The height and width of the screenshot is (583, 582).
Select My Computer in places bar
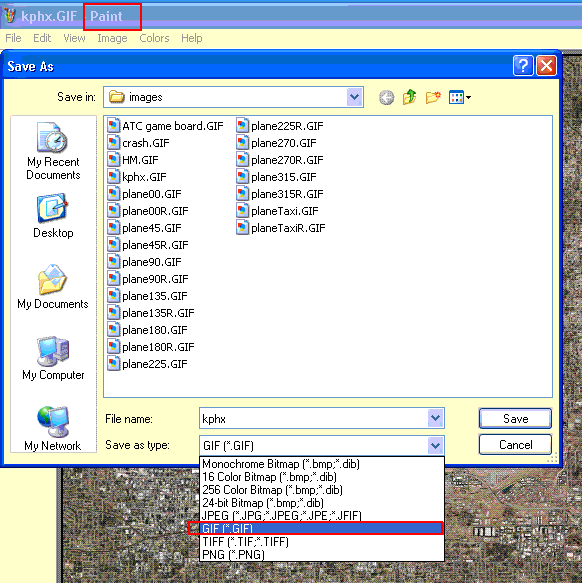pyautogui.click(x=53, y=358)
